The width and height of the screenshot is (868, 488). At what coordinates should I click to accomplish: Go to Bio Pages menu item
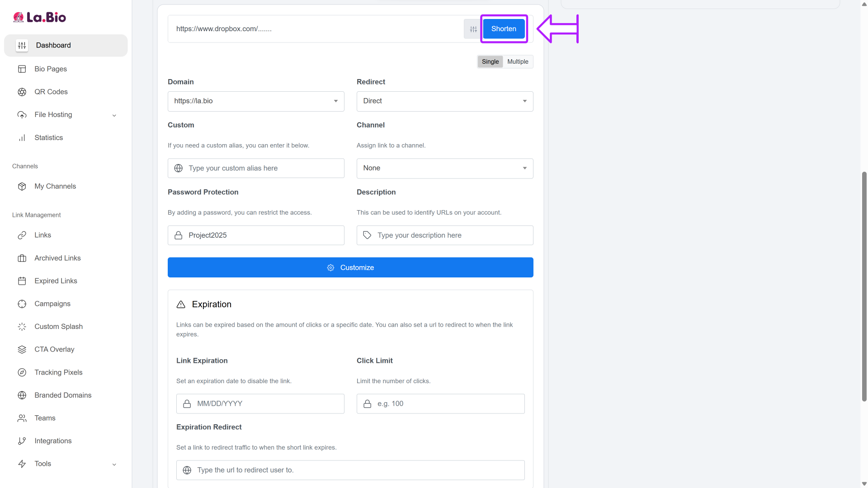(50, 69)
